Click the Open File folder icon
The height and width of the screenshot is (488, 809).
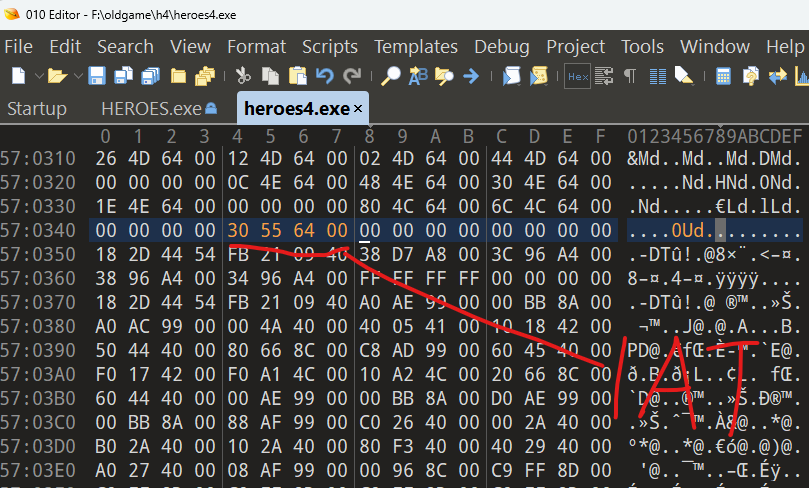pos(57,76)
